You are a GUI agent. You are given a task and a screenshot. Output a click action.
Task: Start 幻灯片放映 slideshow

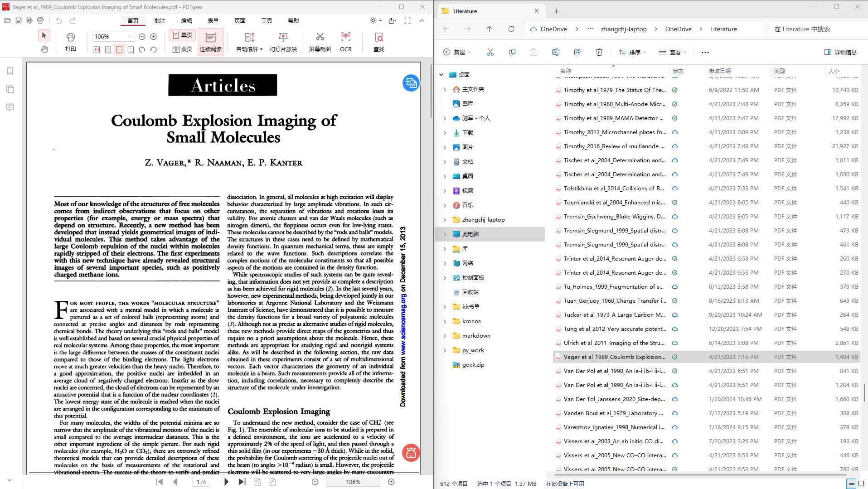(283, 42)
